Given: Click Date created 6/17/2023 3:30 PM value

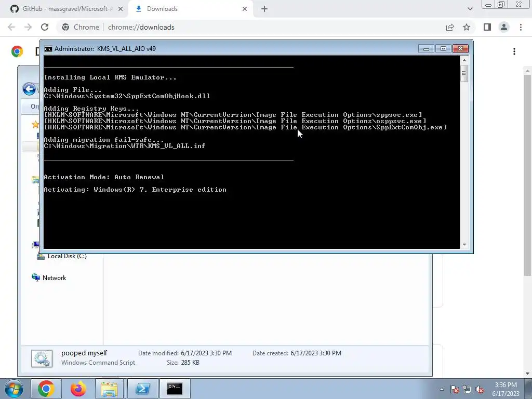Looking at the screenshot, I should [316, 353].
